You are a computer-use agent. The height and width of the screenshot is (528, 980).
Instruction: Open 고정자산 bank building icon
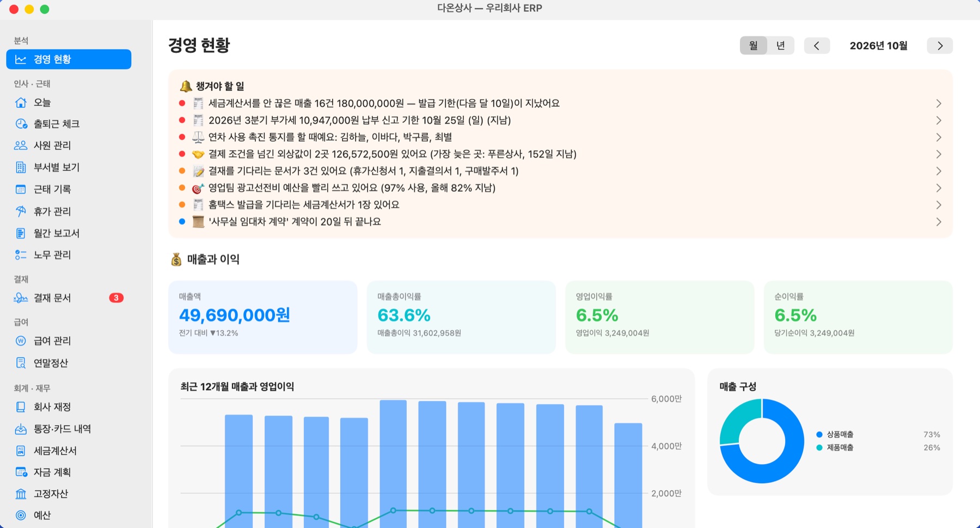21,494
